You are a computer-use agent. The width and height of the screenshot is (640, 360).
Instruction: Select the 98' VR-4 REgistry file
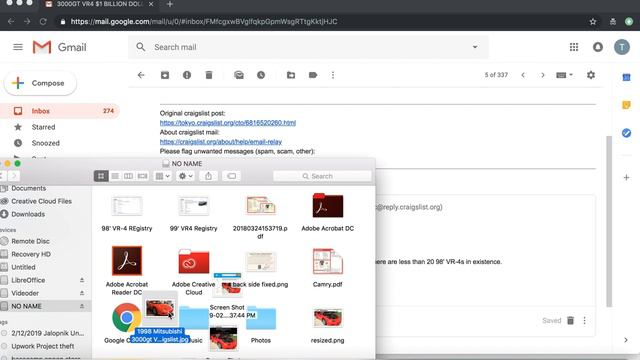click(127, 206)
